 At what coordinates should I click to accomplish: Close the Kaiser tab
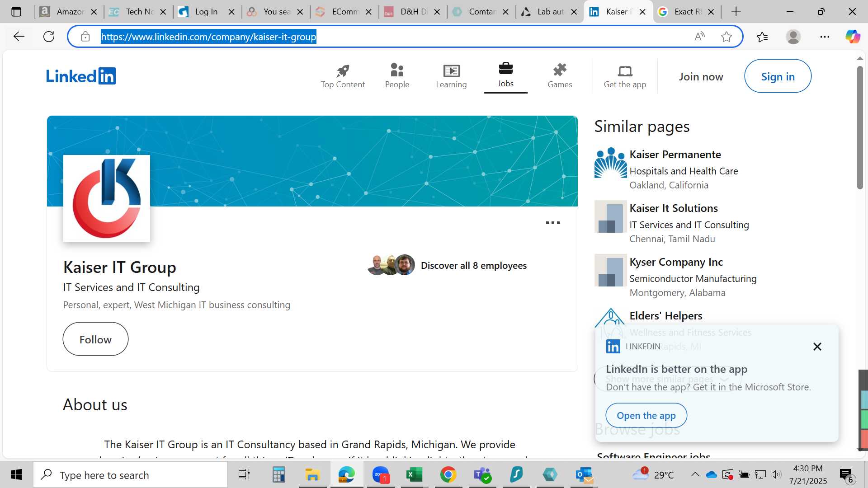coord(642,12)
